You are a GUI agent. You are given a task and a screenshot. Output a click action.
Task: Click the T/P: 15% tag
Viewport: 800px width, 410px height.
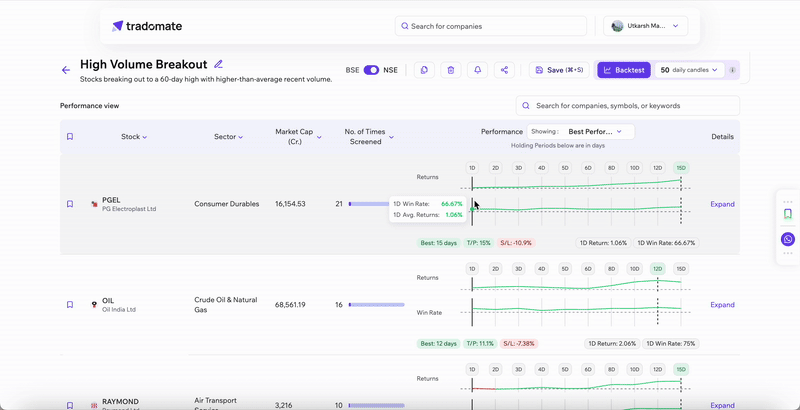pyautogui.click(x=478, y=243)
